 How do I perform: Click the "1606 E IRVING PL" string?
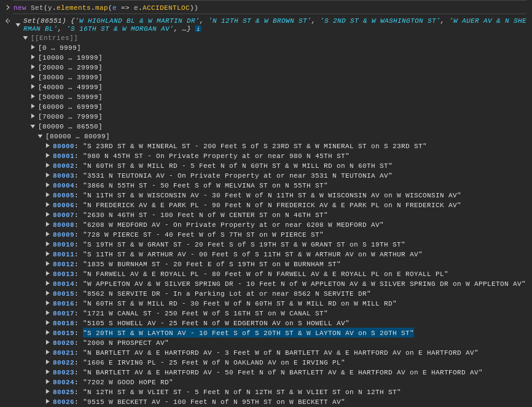[x=214, y=363]
